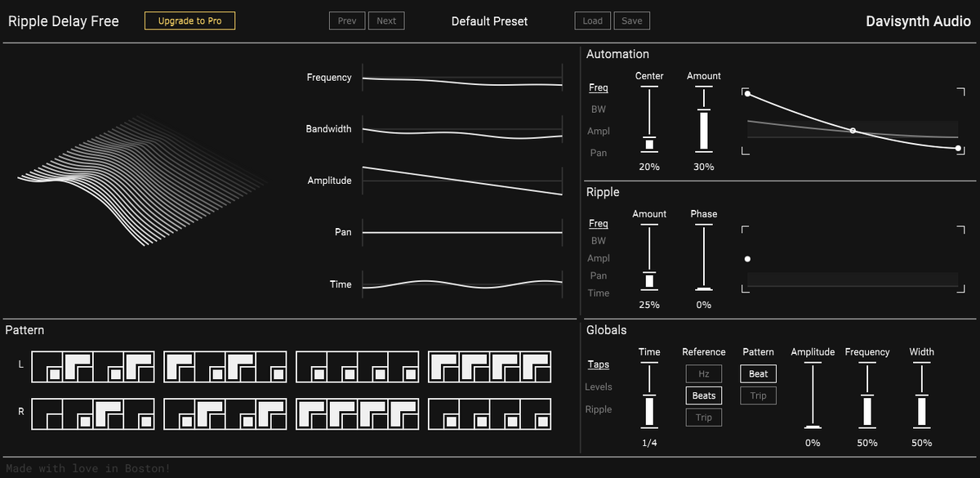Screen dimensions: 980x478
Task: Switch to the next preset
Action: (x=386, y=20)
